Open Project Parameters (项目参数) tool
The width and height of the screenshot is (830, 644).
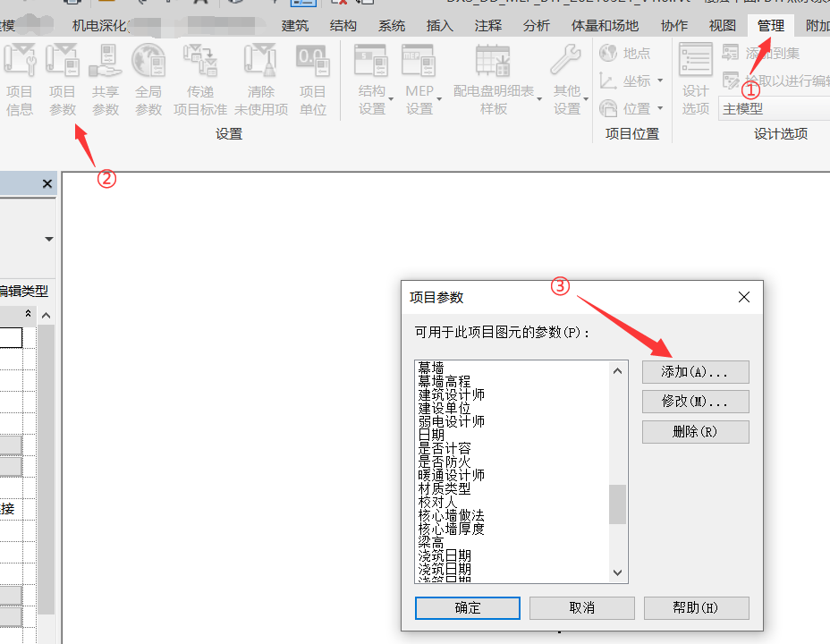(x=63, y=80)
